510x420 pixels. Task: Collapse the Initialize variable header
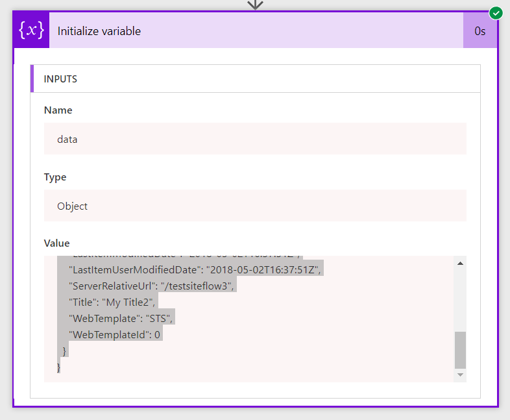click(256, 31)
